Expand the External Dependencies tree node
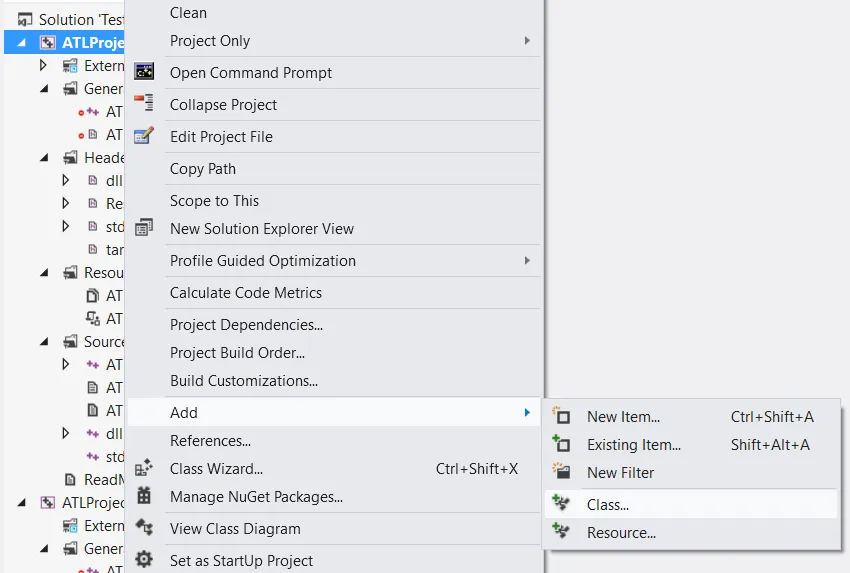This screenshot has height=573, width=850. tap(43, 66)
